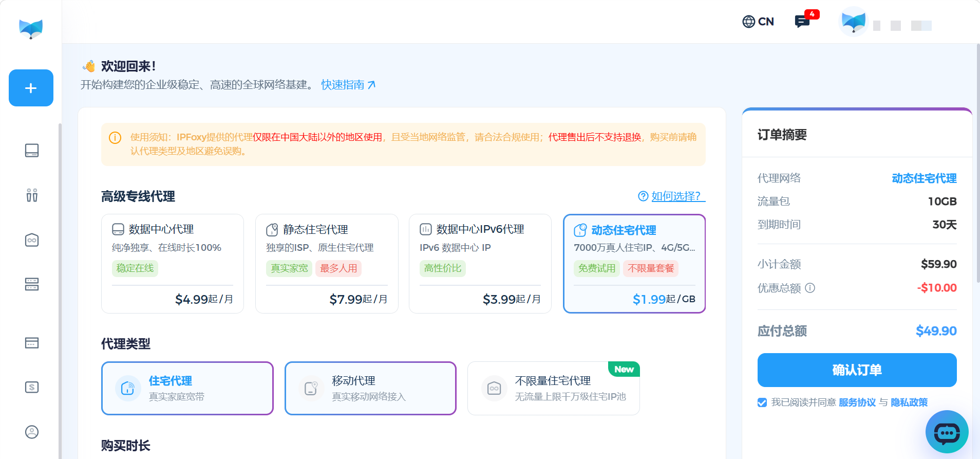Screen dimensions: 980x459
Task: Open the 隐私政策 link
Action: [x=909, y=402]
